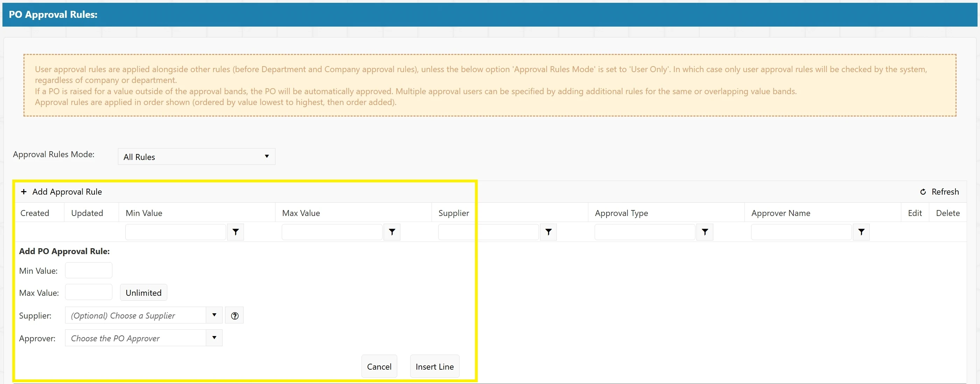Click the 'Add PO Approval Rule:' form heading
The height and width of the screenshot is (384, 980).
coord(64,251)
